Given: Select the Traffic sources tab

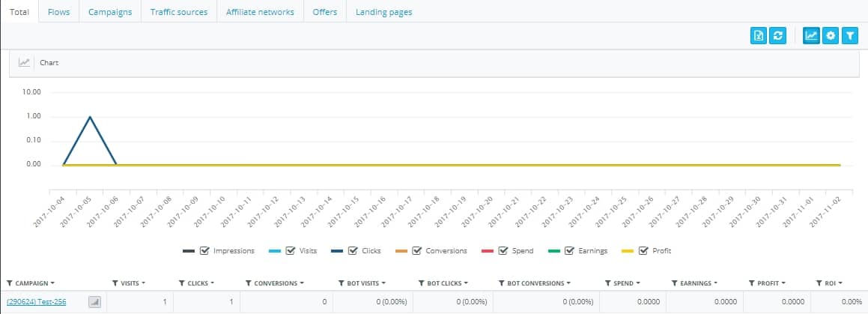Looking at the screenshot, I should (179, 12).
